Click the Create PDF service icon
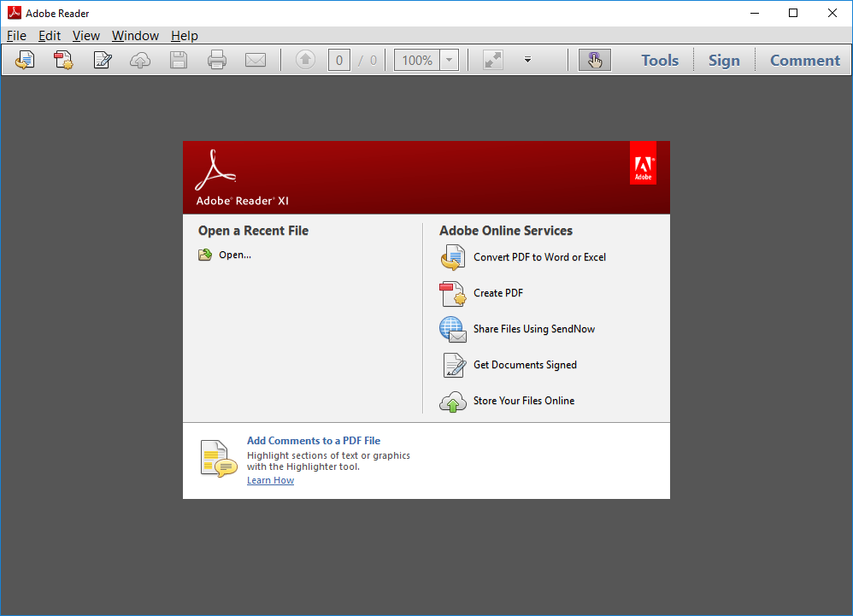The height and width of the screenshot is (616, 853). point(453,294)
